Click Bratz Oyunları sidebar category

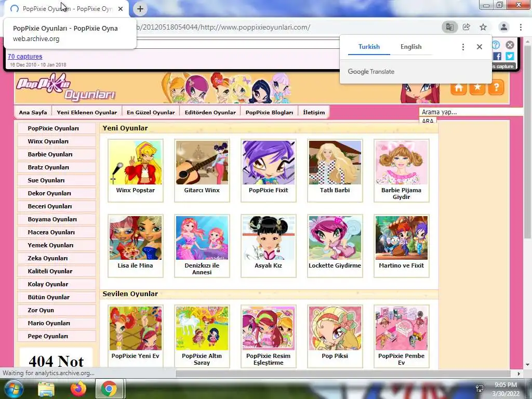57,167
